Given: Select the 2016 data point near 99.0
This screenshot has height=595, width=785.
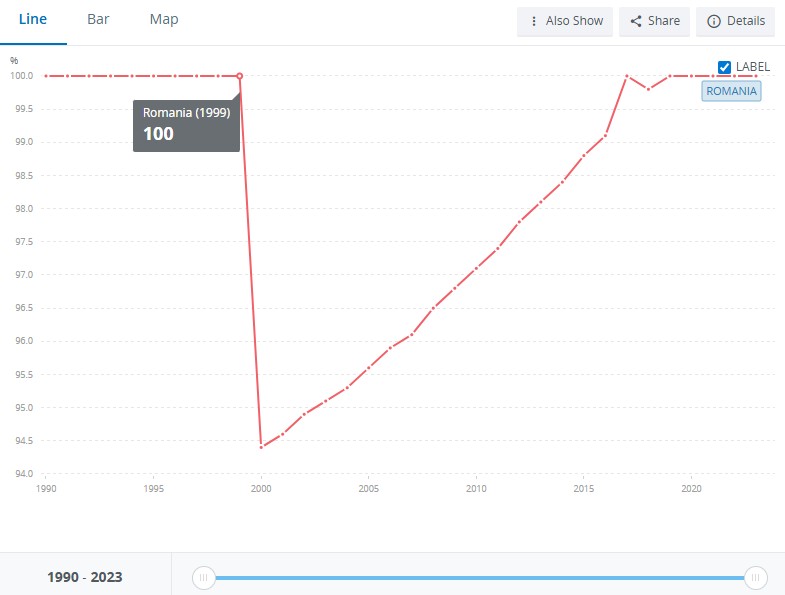Looking at the screenshot, I should 605,135.
